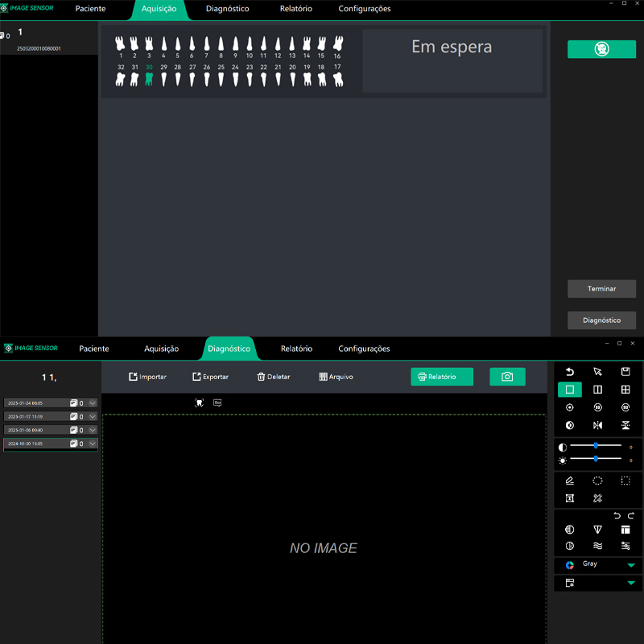
Task: Select the text box annotation tool
Action: 570,498
